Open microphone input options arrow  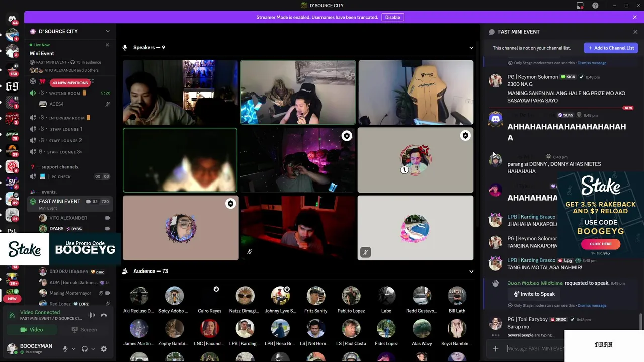(73, 349)
